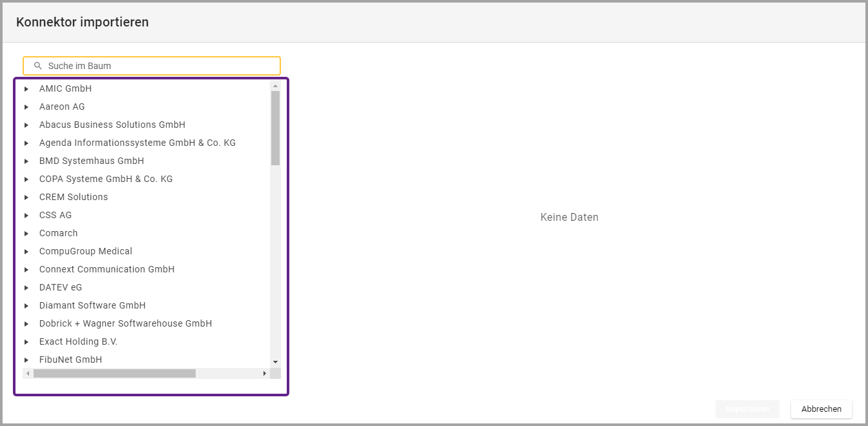Viewport: 868px width, 426px height.
Task: Click the Abbrechen button
Action: [x=821, y=409]
